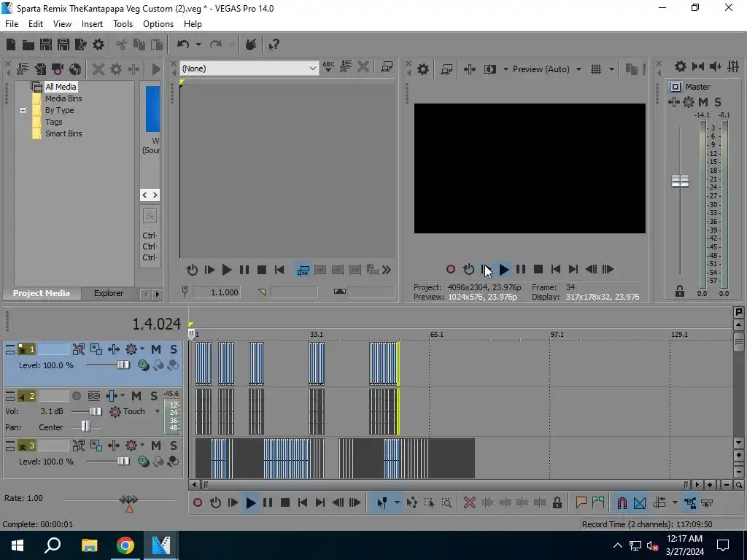Toggle split screen view in preview
Screen dimensions: 747x560
[490, 69]
